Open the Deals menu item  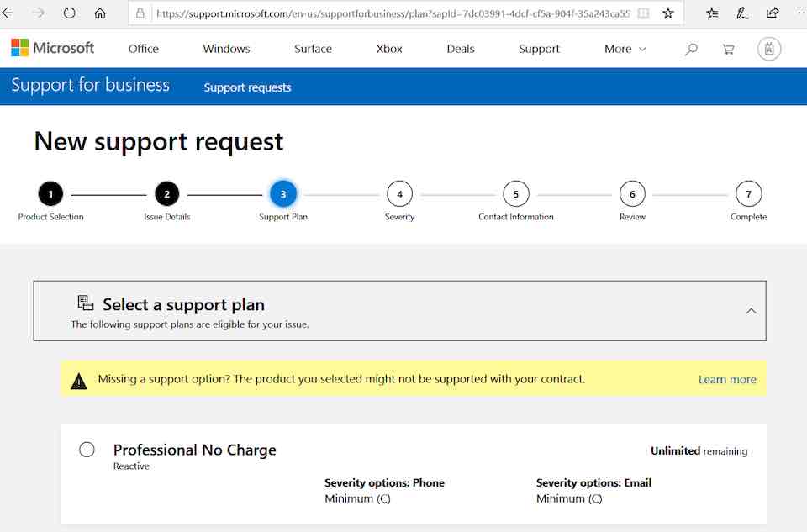click(461, 49)
